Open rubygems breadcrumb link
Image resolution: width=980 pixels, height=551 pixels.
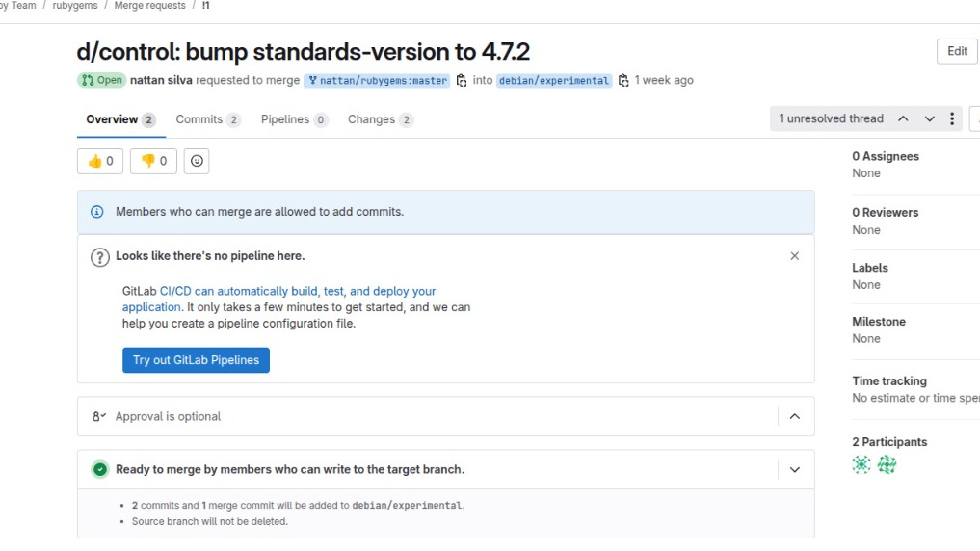pyautogui.click(x=75, y=6)
